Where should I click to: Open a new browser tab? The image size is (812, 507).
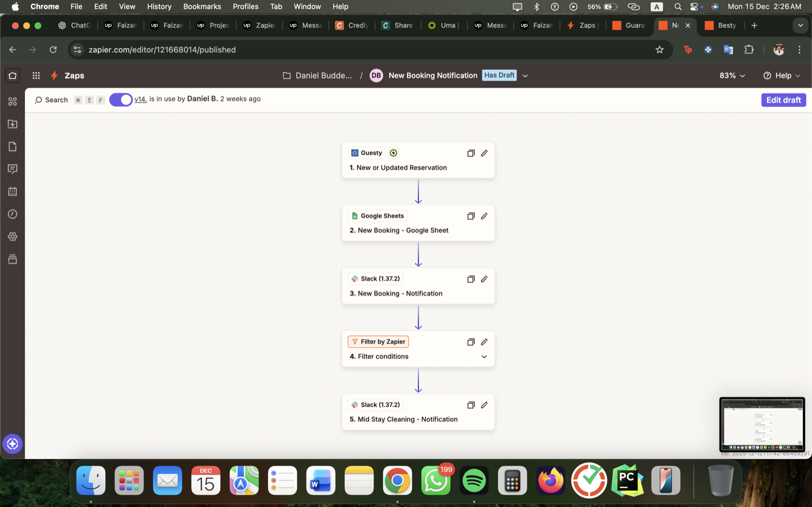click(x=754, y=25)
